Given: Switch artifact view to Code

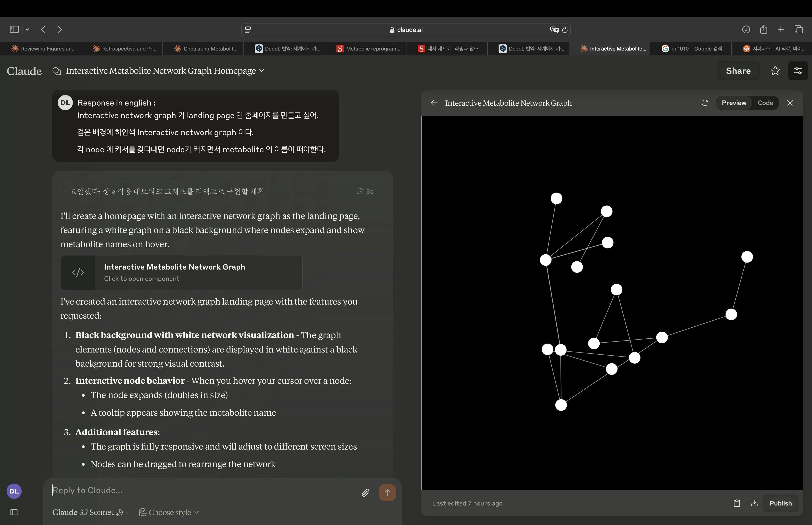Looking at the screenshot, I should click(765, 103).
